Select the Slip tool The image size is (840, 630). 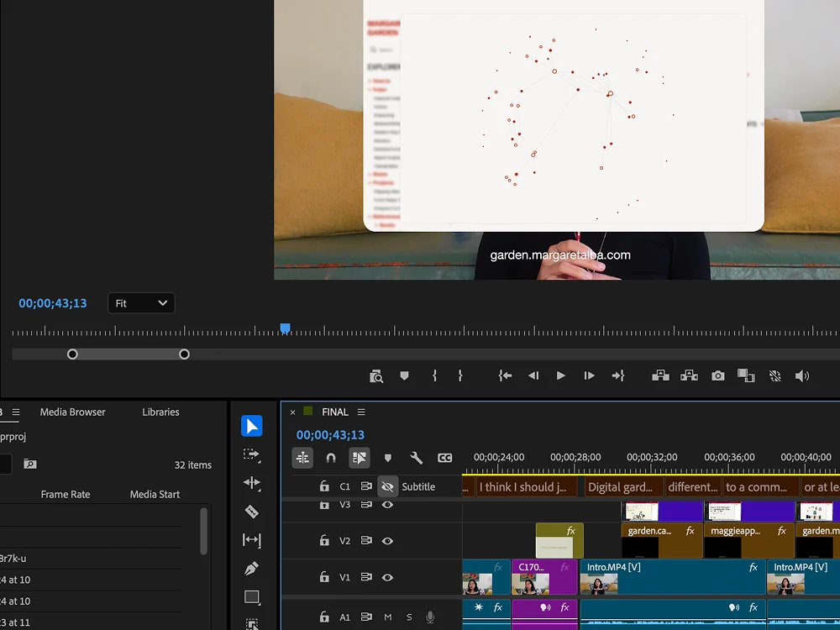click(252, 540)
